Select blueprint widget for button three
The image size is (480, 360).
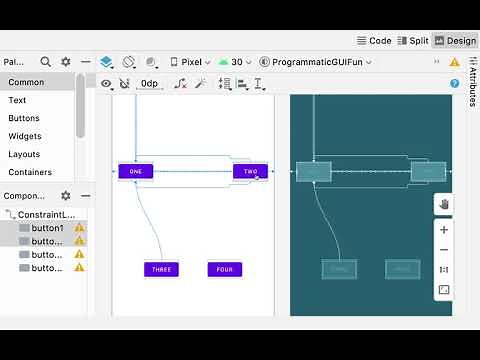[339, 269]
